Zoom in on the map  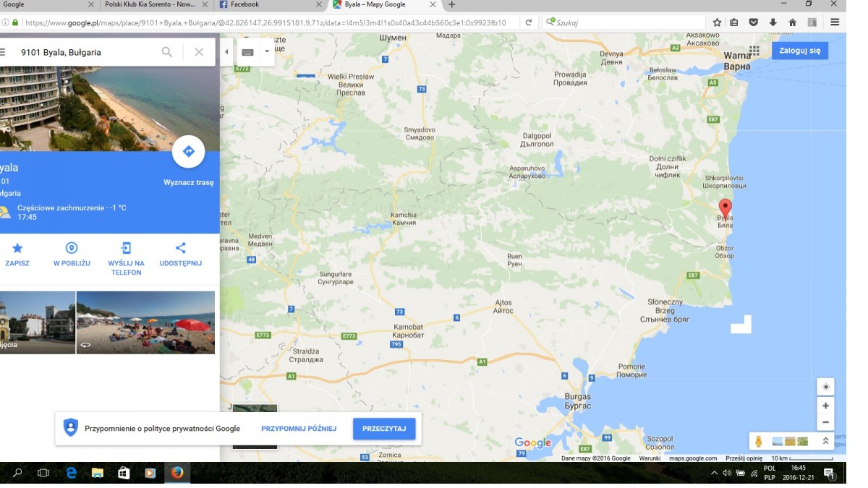tap(825, 406)
